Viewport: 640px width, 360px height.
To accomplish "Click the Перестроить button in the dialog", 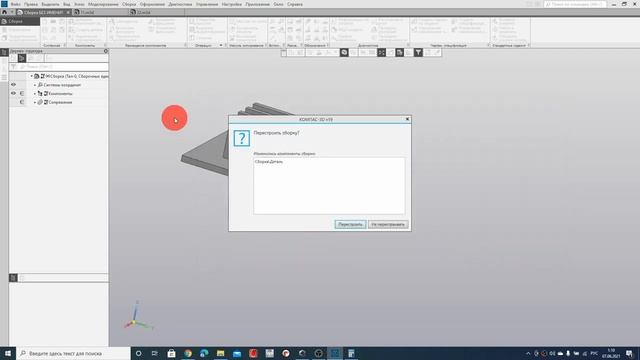I will pyautogui.click(x=350, y=224).
